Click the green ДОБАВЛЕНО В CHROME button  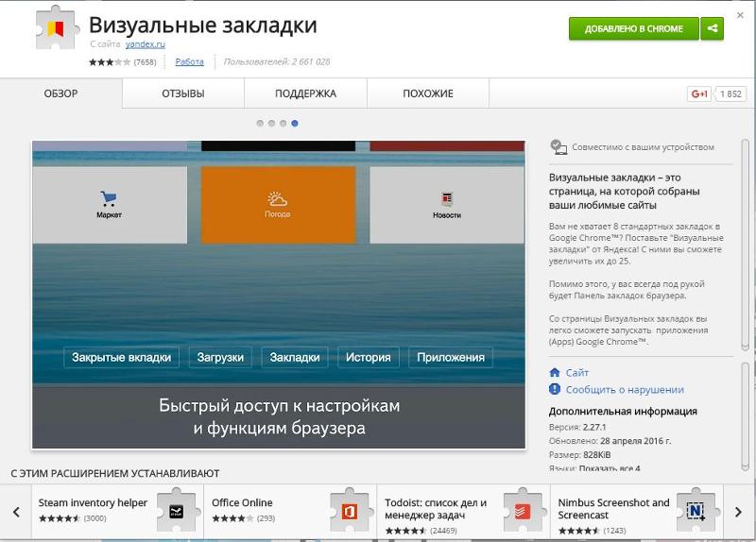(x=633, y=28)
